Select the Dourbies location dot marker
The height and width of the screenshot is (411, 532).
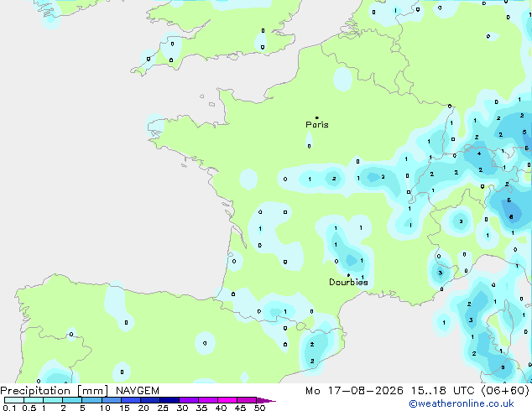(x=348, y=275)
